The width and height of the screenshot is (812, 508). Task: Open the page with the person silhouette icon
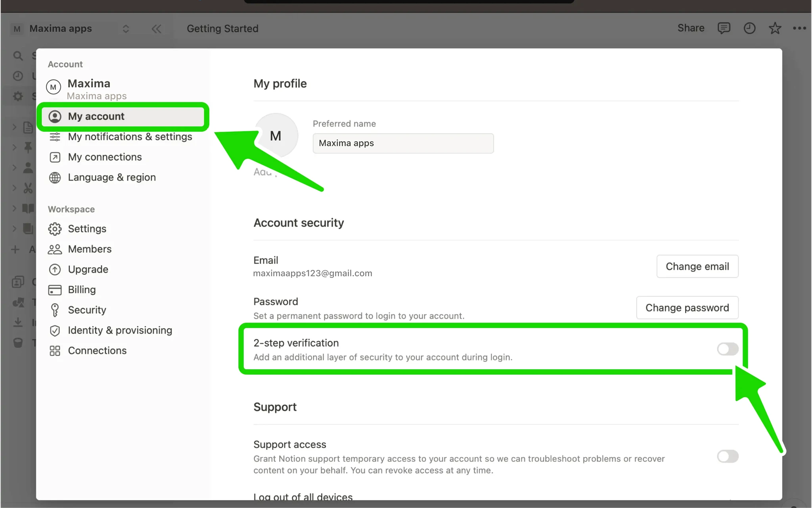[28, 167]
